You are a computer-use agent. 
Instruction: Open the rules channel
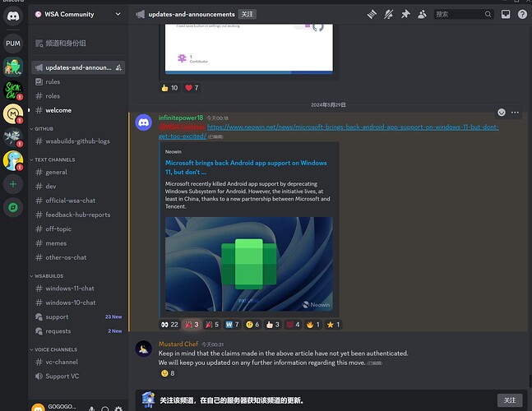(x=78, y=81)
